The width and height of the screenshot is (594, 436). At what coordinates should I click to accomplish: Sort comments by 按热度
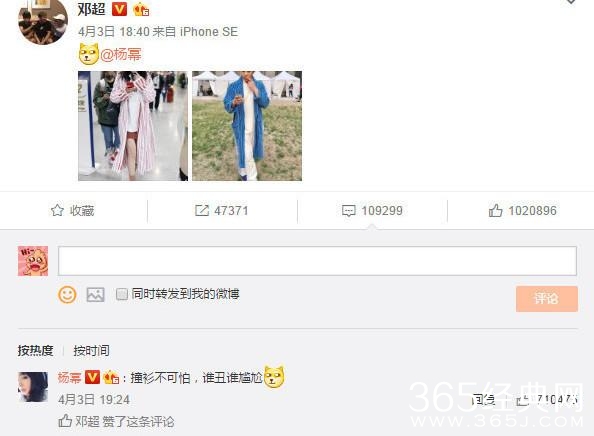(x=36, y=350)
